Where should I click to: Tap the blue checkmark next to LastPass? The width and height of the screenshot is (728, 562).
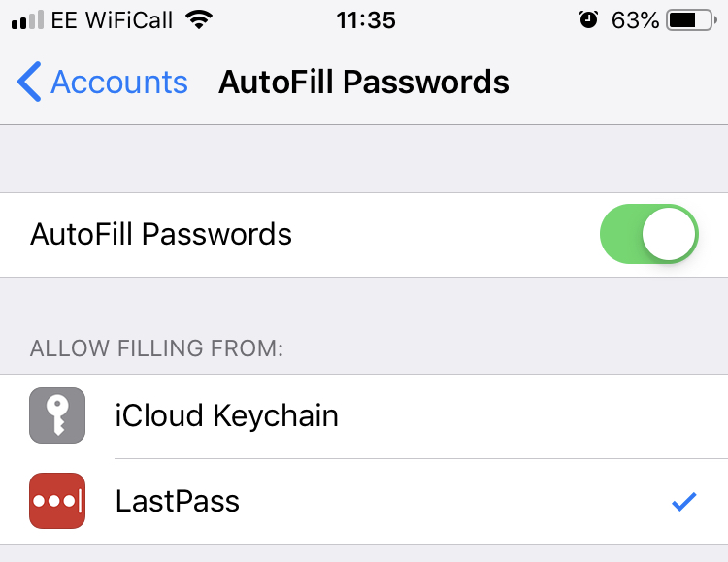[x=684, y=502]
